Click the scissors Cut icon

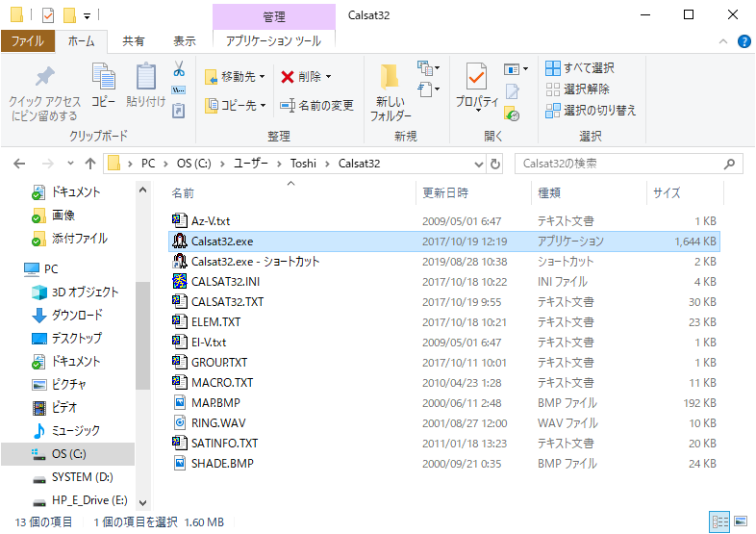coord(179,68)
